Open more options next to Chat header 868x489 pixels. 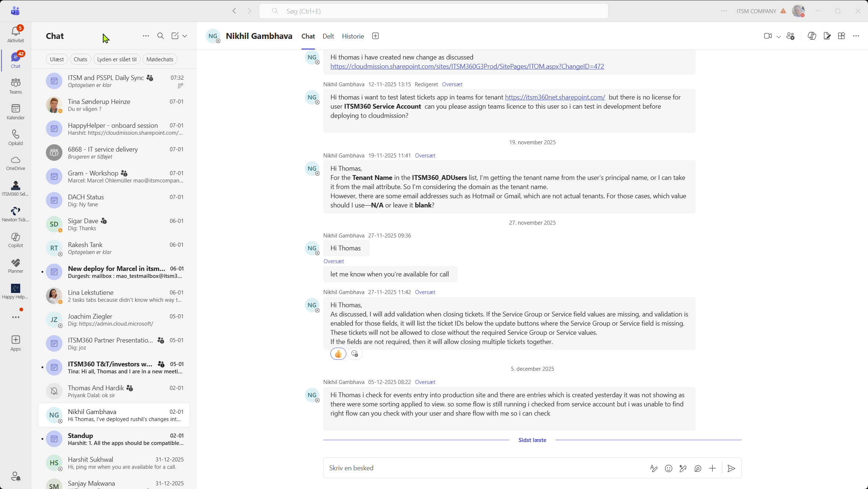tap(146, 36)
